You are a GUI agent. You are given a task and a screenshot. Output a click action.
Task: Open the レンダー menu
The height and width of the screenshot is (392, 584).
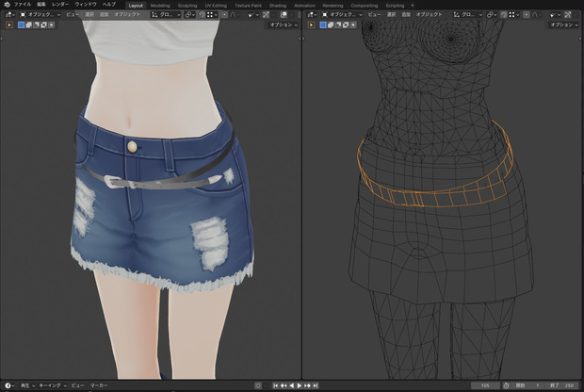(60, 5)
